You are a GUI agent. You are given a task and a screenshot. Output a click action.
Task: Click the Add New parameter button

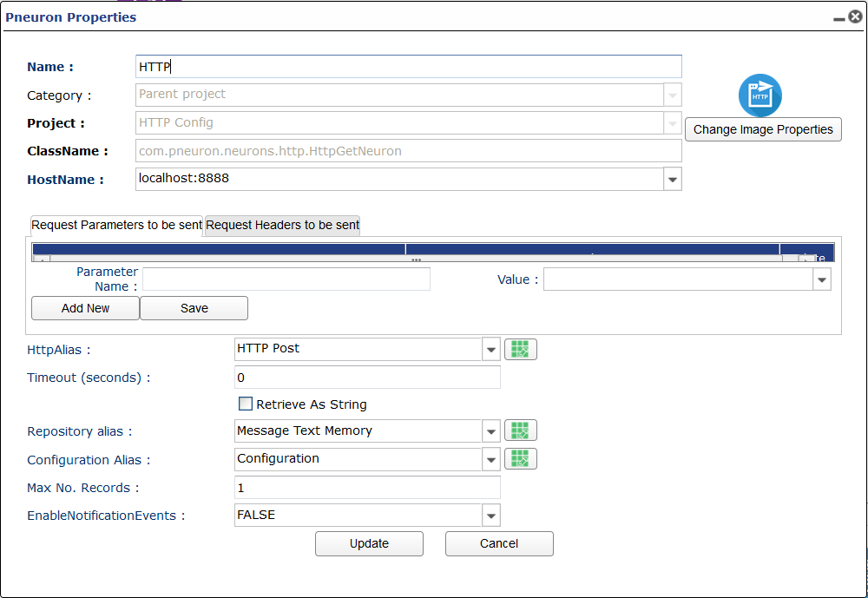pyautogui.click(x=85, y=308)
